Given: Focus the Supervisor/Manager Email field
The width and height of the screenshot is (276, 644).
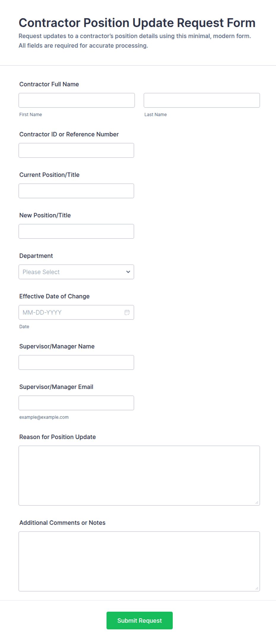Looking at the screenshot, I should pyautogui.click(x=76, y=403).
